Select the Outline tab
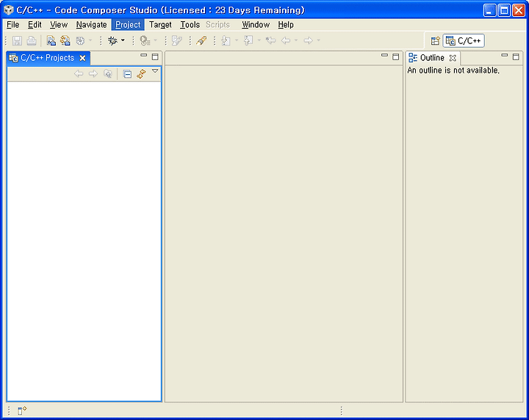Viewport: 529px width, 420px height. point(432,58)
